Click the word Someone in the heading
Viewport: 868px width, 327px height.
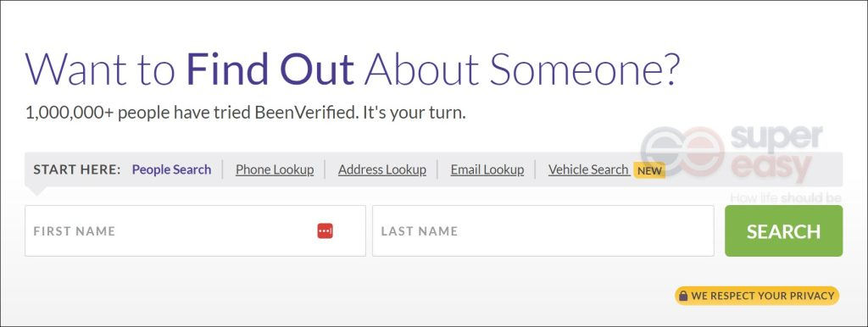tap(583, 69)
